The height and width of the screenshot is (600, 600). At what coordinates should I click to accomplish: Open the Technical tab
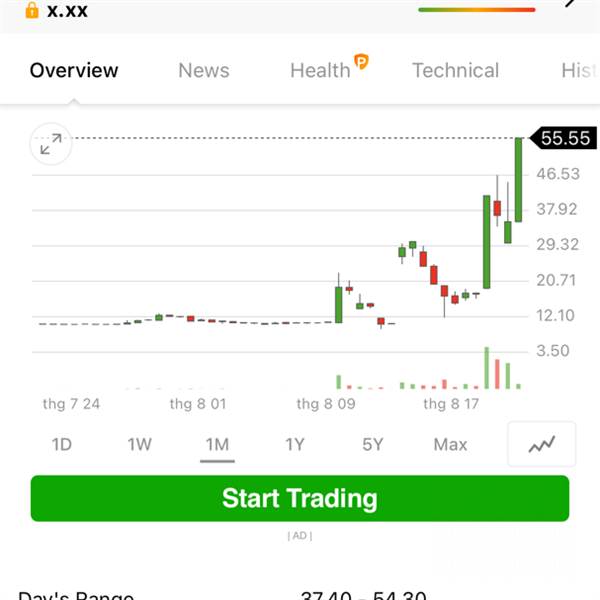pos(455,70)
